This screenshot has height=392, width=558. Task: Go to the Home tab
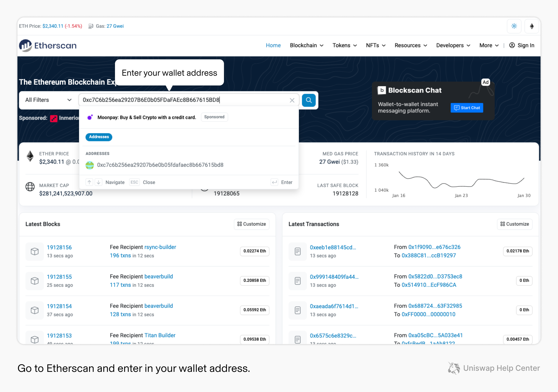coord(273,45)
